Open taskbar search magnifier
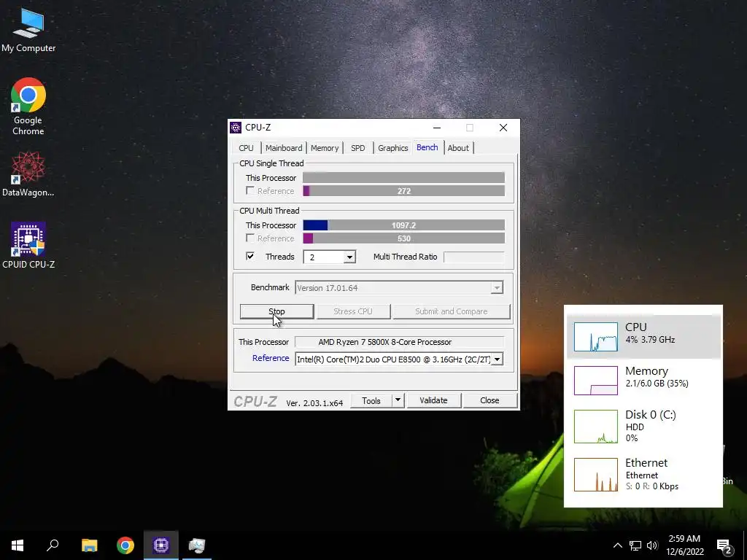The height and width of the screenshot is (560, 747). pyautogui.click(x=53, y=545)
